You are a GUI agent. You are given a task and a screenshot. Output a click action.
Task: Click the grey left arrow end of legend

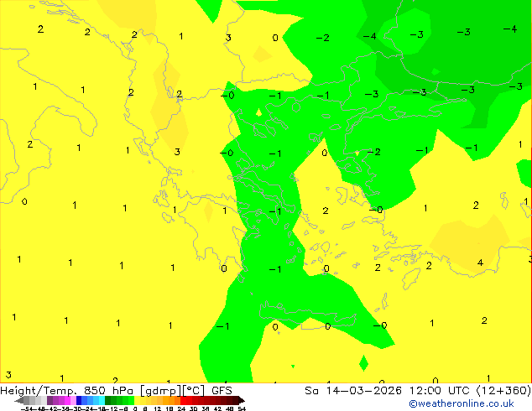[x=19, y=400]
